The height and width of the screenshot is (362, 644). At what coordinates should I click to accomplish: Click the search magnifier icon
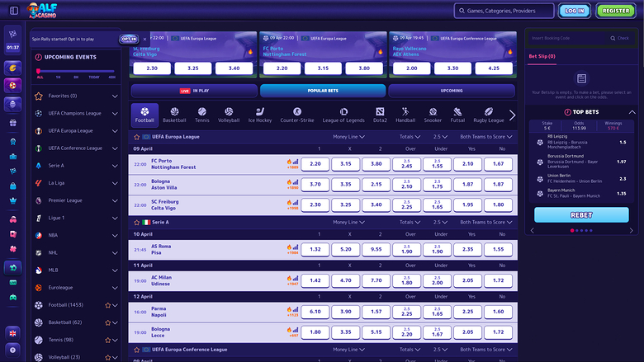point(462,11)
